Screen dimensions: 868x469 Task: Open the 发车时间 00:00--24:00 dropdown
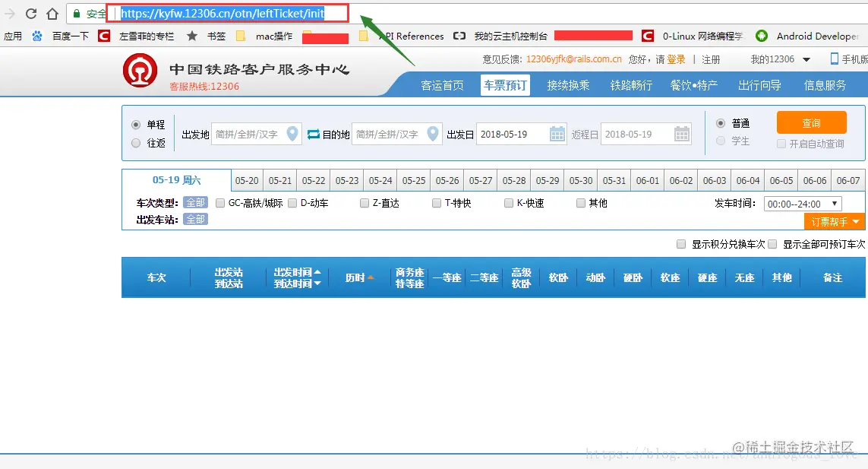803,204
